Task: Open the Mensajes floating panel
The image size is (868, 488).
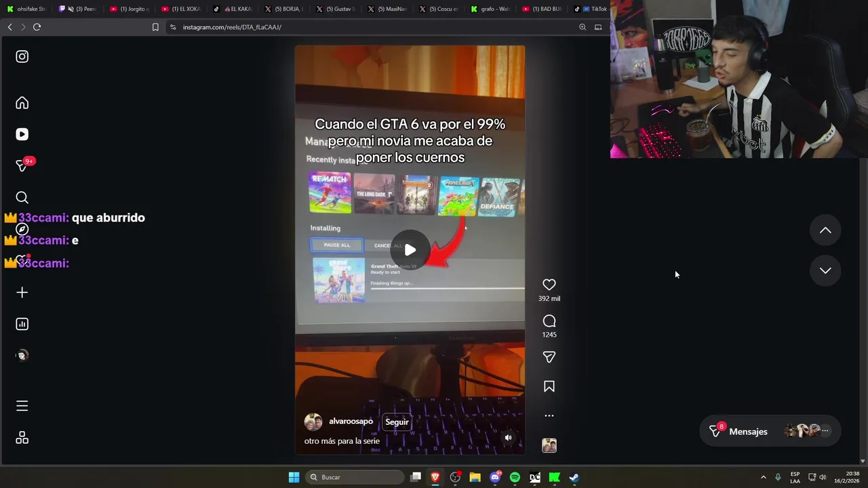Action: tap(770, 431)
